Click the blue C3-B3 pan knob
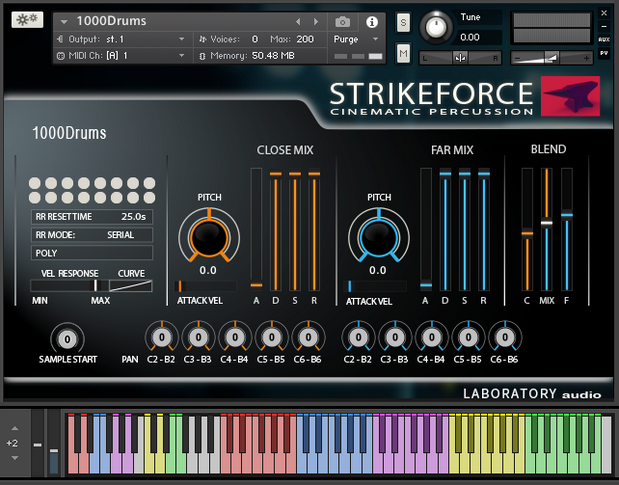619x485 pixels. [395, 337]
